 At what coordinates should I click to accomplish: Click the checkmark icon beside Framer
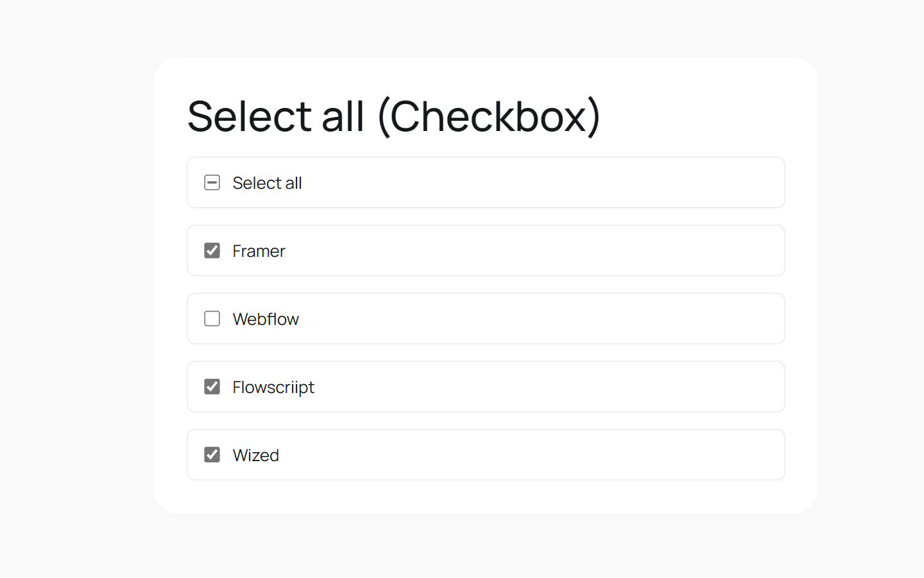point(212,250)
